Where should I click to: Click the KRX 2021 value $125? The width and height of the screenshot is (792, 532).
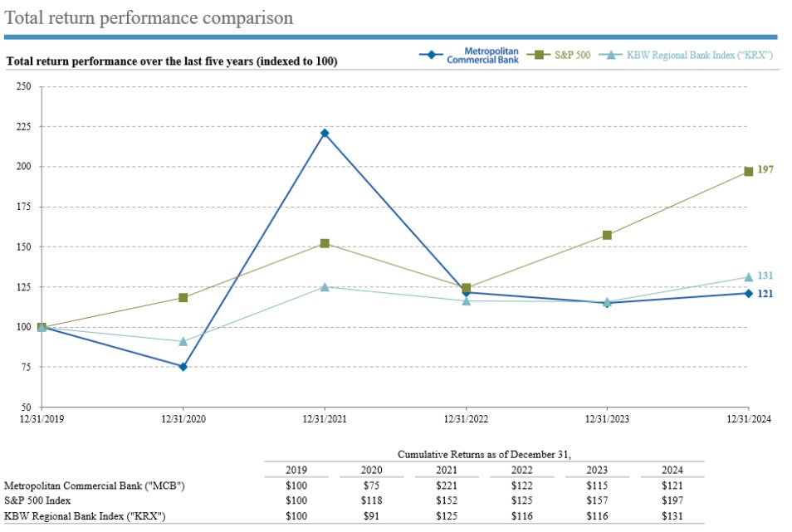click(x=447, y=516)
